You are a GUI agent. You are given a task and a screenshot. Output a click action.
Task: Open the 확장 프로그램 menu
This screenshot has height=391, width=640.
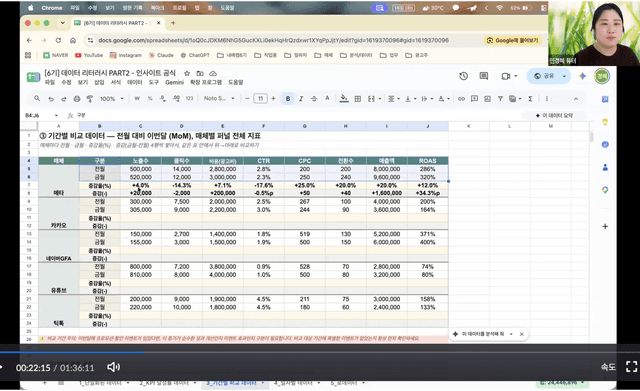point(206,82)
